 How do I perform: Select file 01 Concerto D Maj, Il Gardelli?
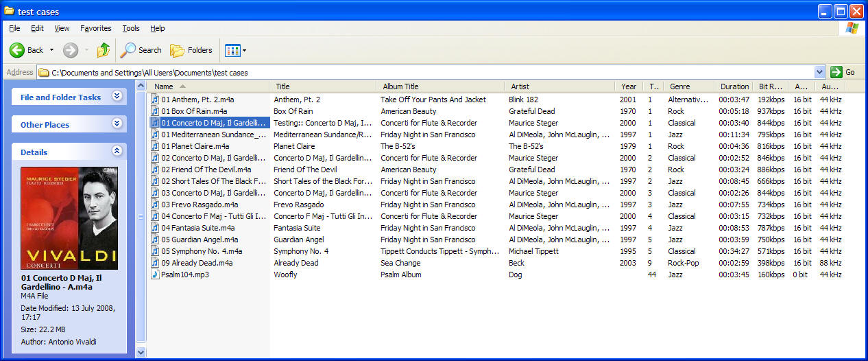point(208,123)
